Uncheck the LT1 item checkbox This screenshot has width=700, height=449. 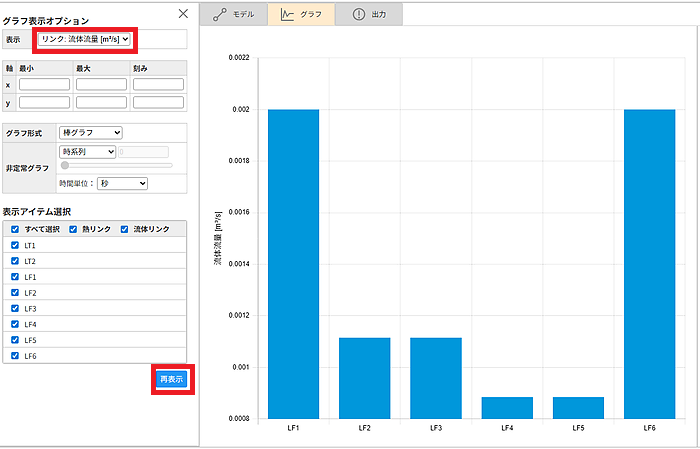click(x=14, y=245)
